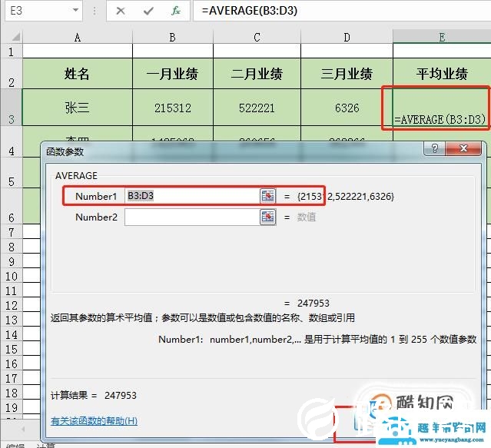This screenshot has width=491, height=448.
Task: Select the row 3 header
Action: [x=12, y=108]
